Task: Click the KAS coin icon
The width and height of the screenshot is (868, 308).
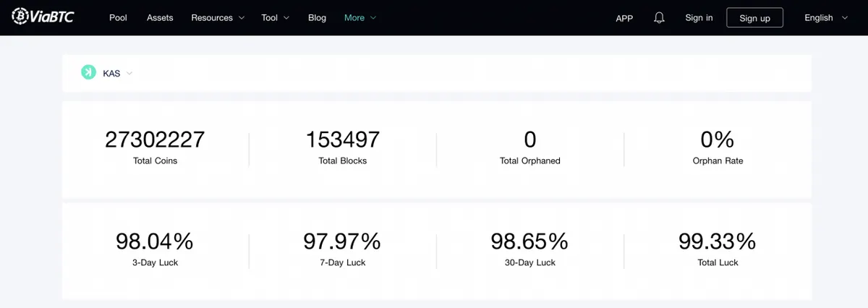Action: click(x=88, y=72)
